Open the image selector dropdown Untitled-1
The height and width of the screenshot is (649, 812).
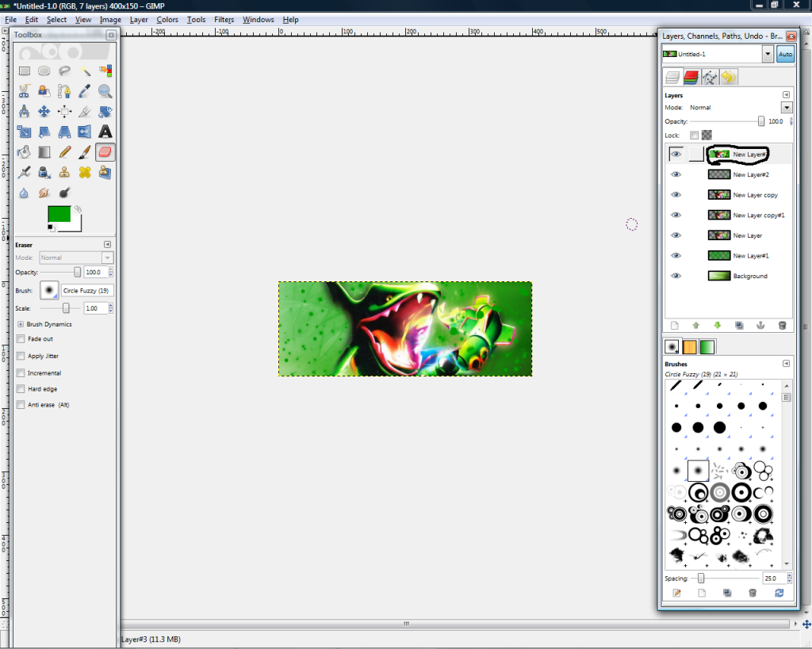coord(768,54)
